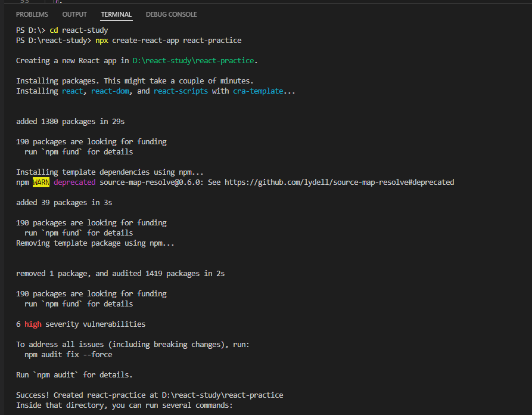Viewport: 532px width, 415px height.
Task: Open the OUTPUT tab
Action: coord(74,14)
